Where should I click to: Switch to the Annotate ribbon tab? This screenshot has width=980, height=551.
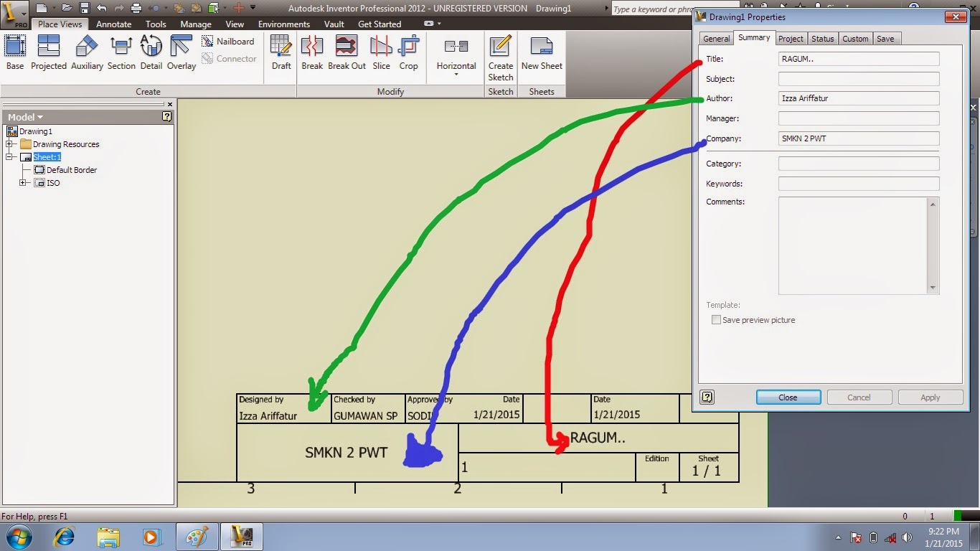113,24
